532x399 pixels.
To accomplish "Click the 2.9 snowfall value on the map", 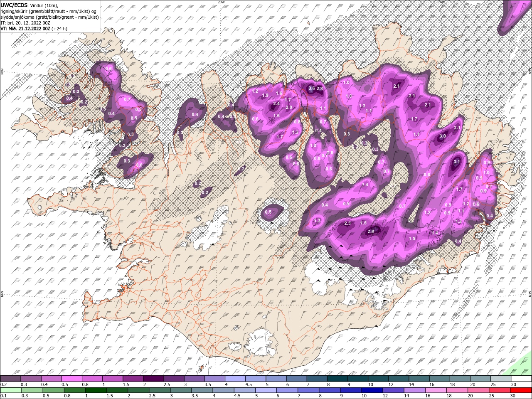I will pyautogui.click(x=371, y=232).
